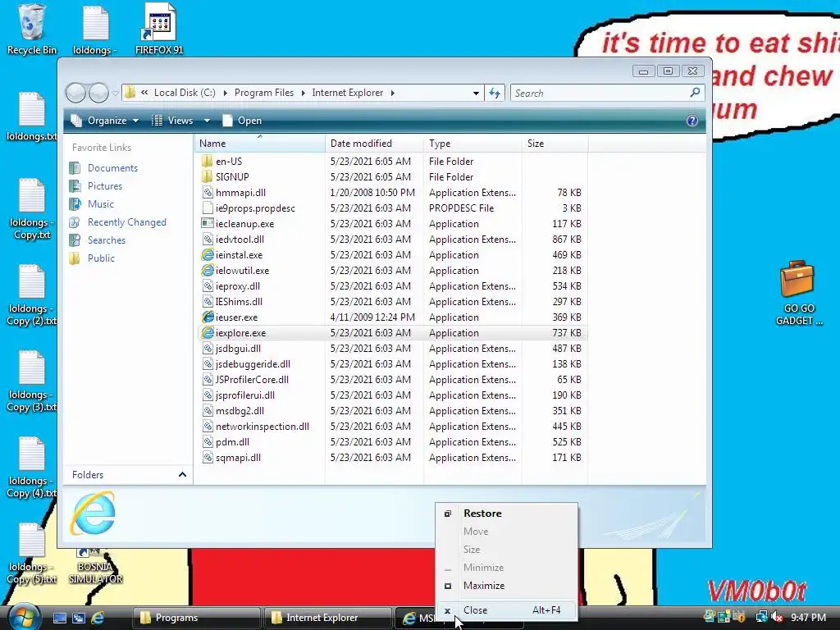Select the FIREFOX 91 desktop shortcut
The width and height of the screenshot is (840, 630).
coord(158,29)
